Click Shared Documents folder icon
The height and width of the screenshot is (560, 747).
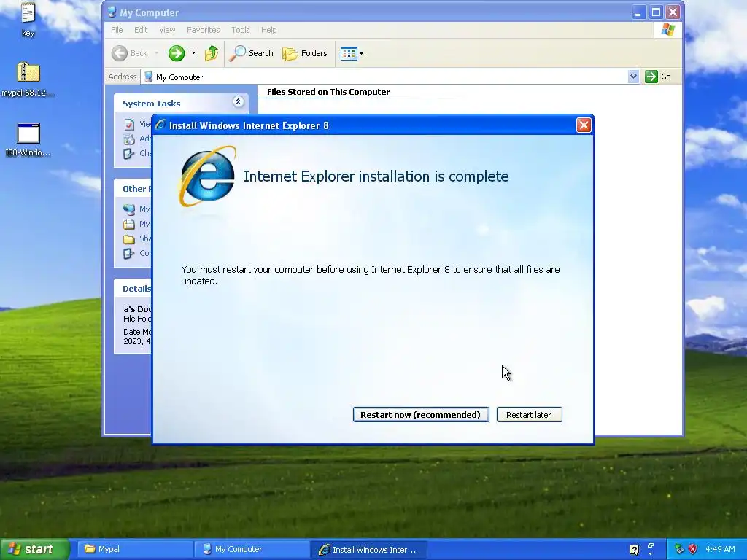[x=128, y=238]
